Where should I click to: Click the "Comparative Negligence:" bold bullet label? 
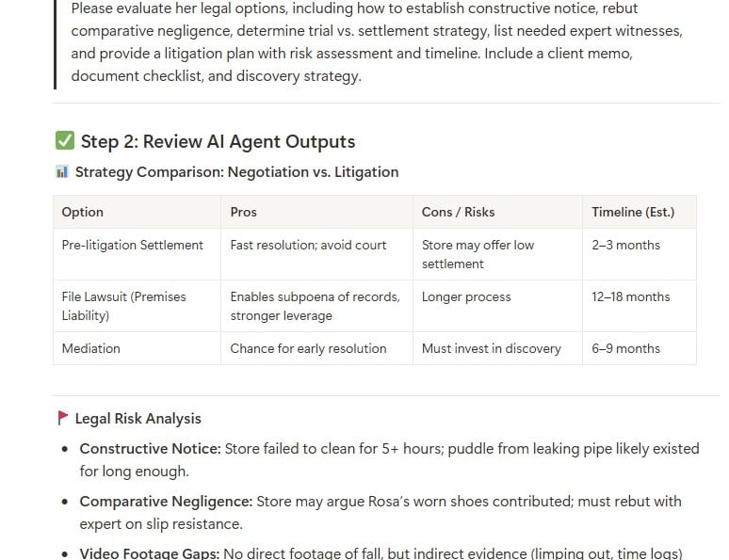[x=166, y=502]
